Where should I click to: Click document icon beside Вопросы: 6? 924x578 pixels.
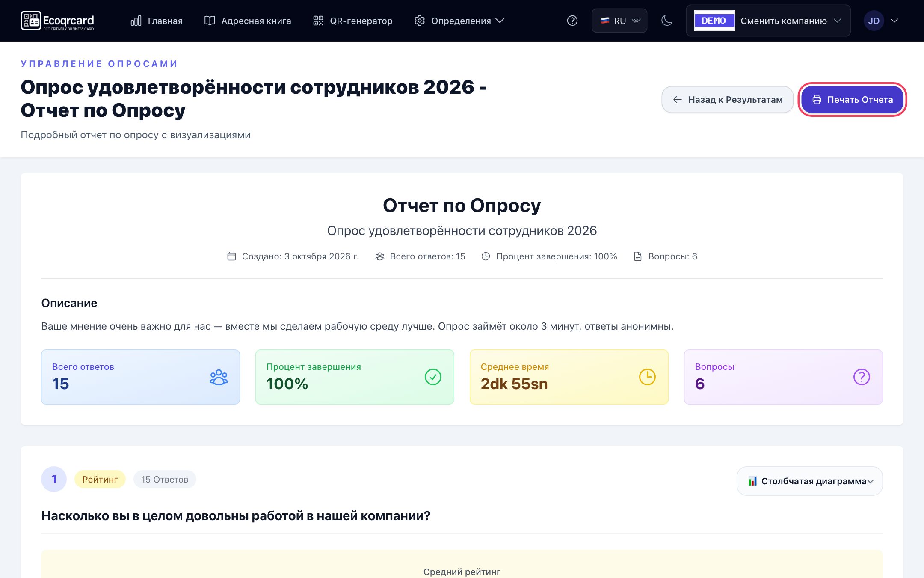tap(637, 256)
